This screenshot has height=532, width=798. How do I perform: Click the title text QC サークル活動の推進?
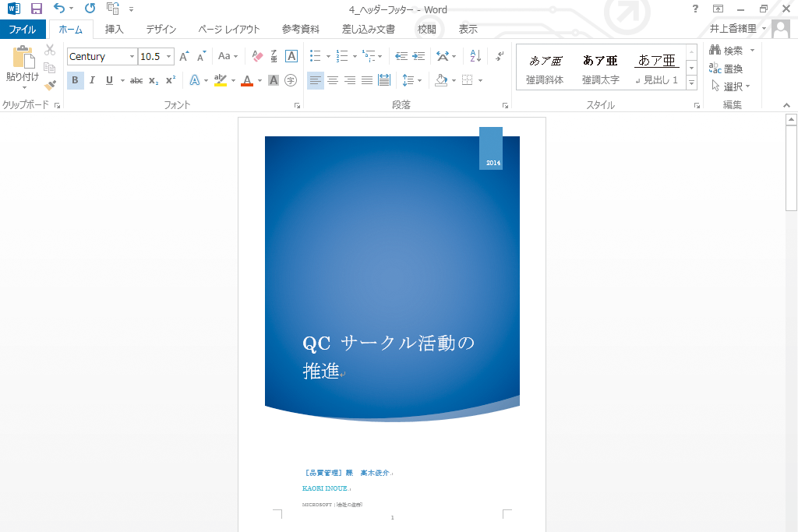pyautogui.click(x=388, y=357)
